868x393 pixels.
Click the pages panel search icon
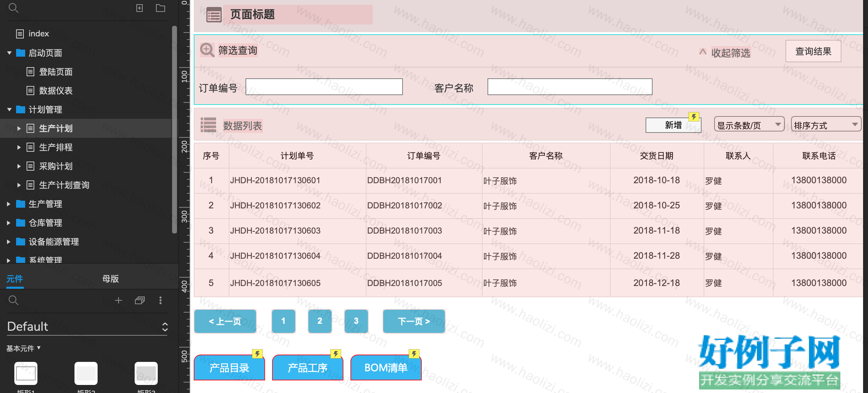click(13, 8)
